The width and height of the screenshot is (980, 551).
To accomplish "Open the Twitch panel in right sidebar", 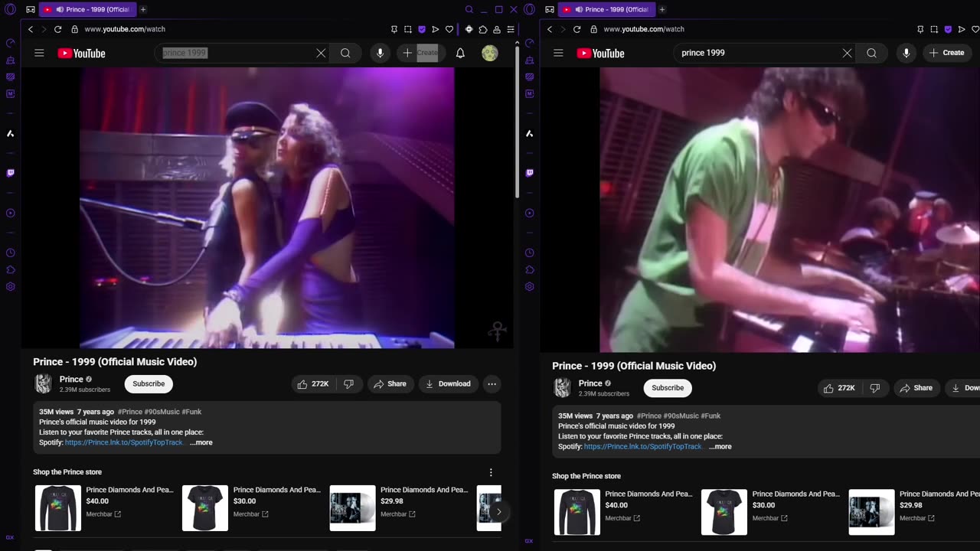I will point(529,173).
